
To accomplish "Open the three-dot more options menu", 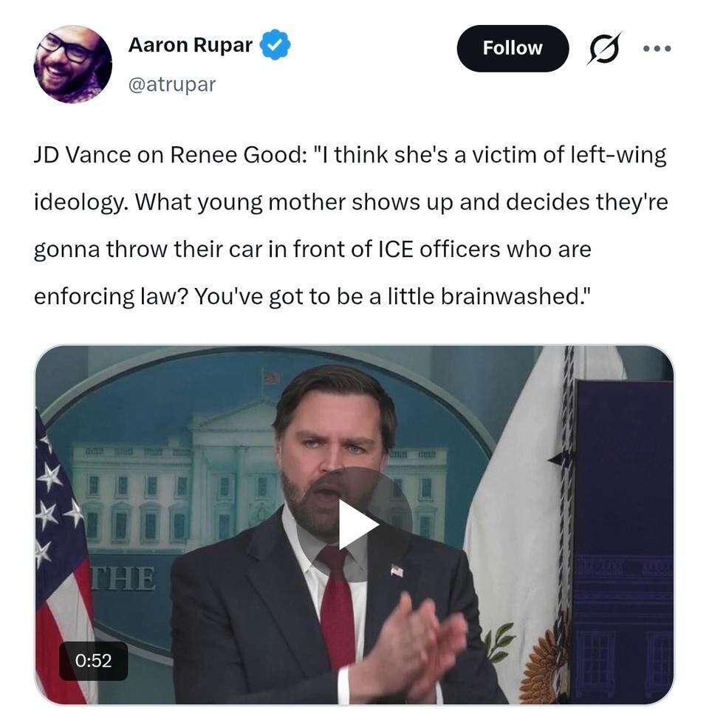I will click(x=657, y=48).
